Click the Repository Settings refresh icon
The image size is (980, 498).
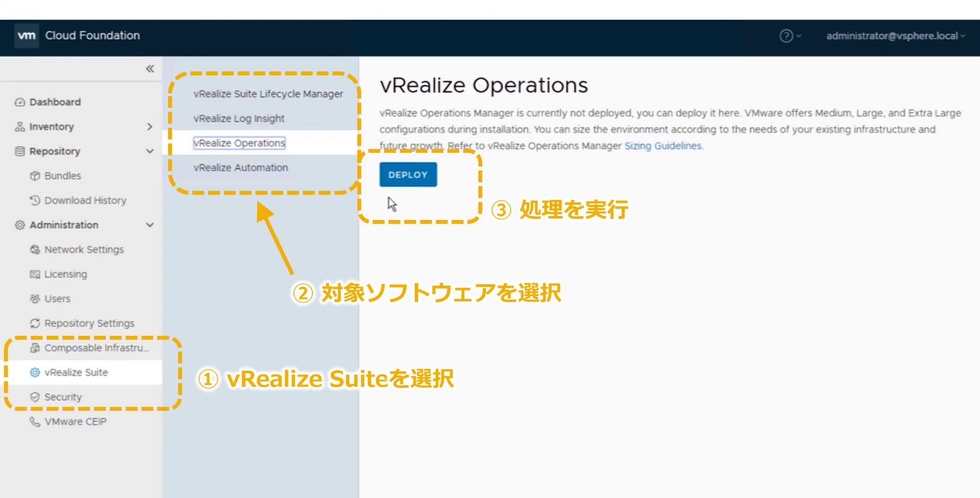(x=35, y=323)
